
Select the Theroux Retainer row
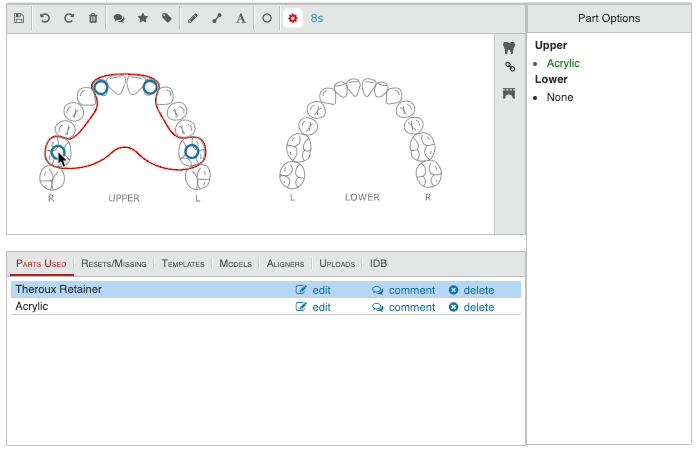[266, 289]
